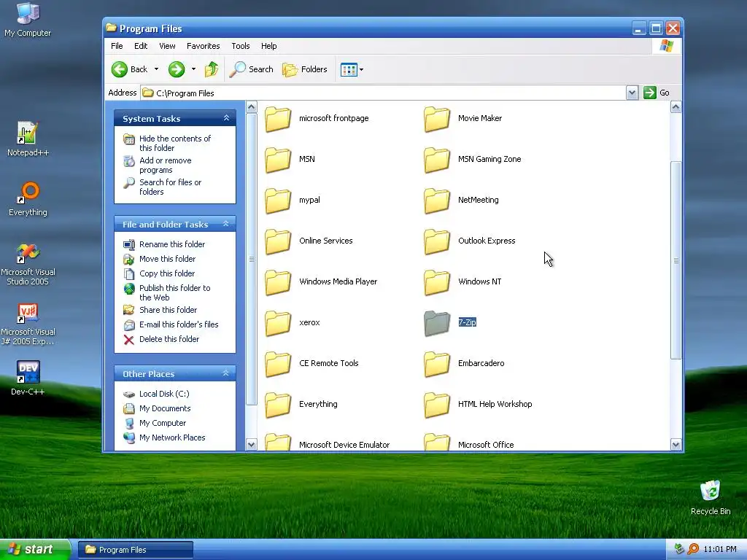The height and width of the screenshot is (560, 747).
Task: Open the File menu
Action: point(117,46)
